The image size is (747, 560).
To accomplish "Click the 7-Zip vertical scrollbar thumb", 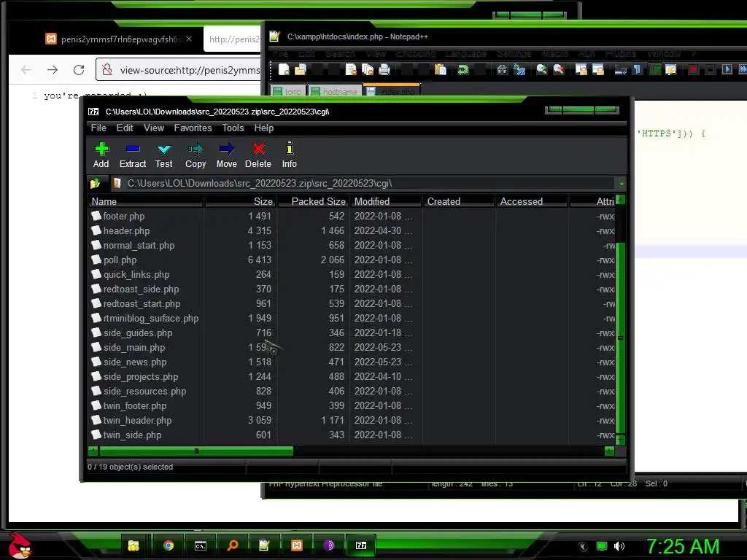I will (x=620, y=338).
